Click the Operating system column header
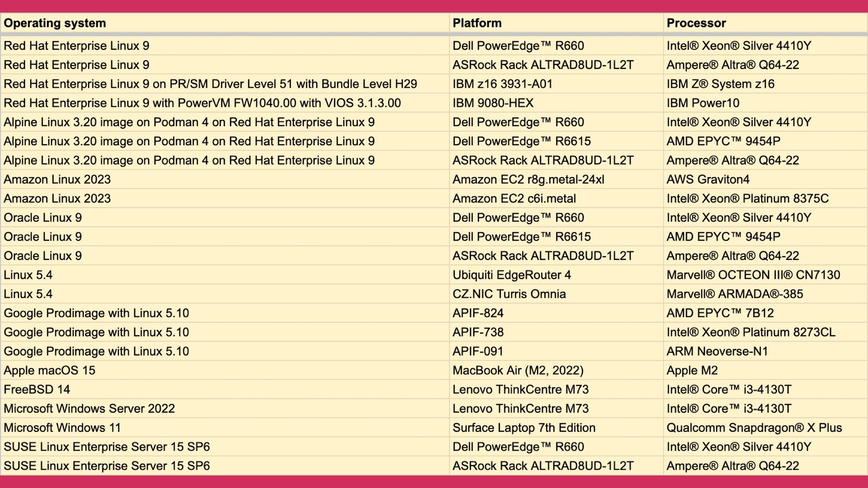The width and height of the screenshot is (868, 488). (55, 23)
